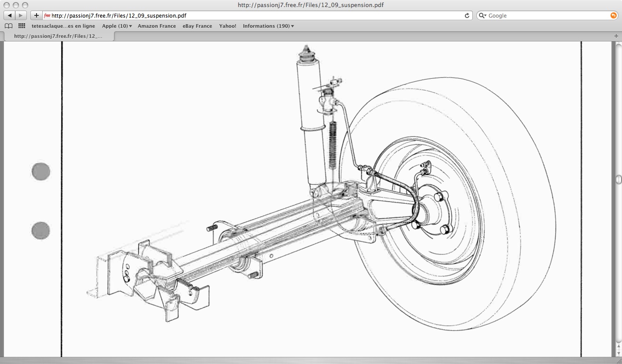Go back with the Back arrow button
The width and height of the screenshot is (622, 364).
point(10,15)
